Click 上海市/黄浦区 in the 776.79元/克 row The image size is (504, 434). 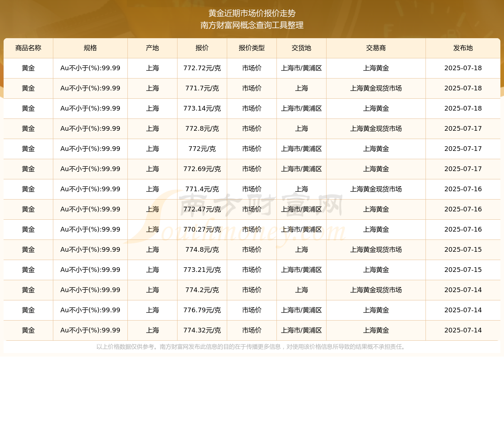click(x=302, y=310)
